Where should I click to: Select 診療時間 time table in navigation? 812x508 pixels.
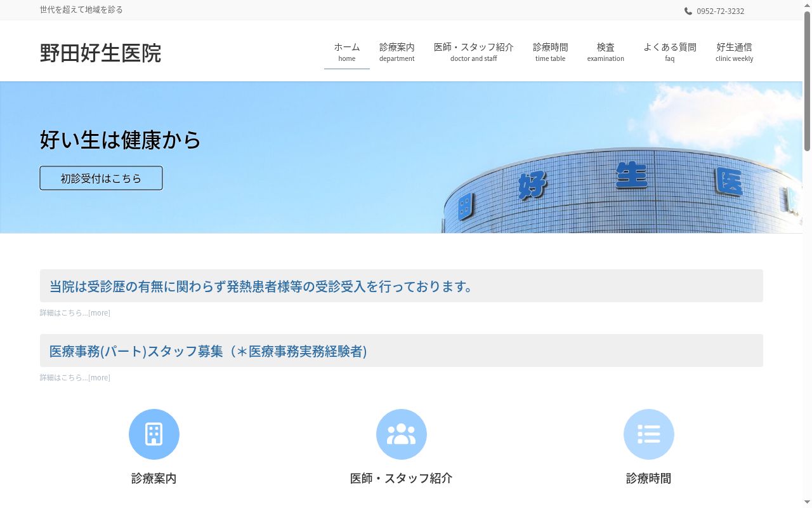point(551,52)
